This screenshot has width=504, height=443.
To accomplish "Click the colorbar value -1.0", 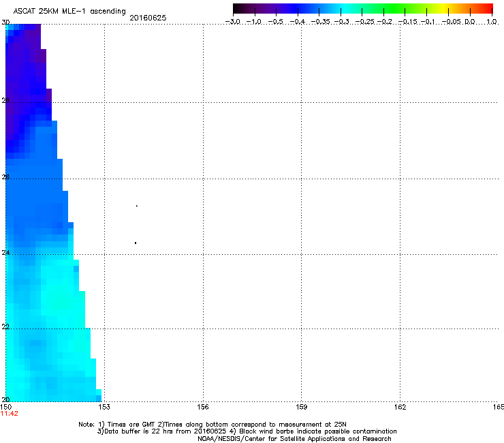I will [254, 22].
